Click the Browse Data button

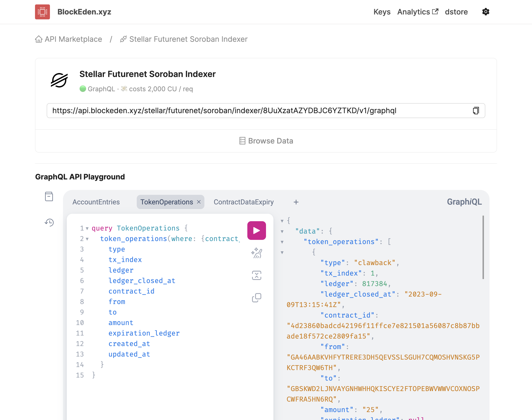tap(266, 141)
